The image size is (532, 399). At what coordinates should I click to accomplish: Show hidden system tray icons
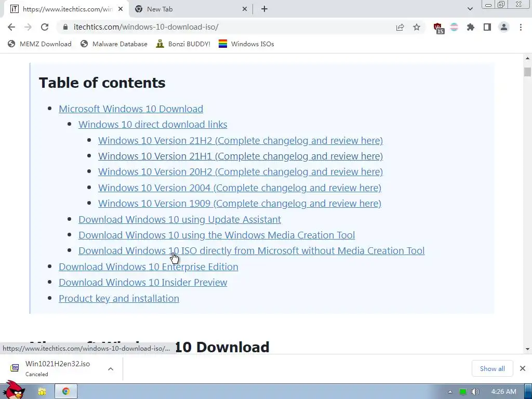(450, 392)
